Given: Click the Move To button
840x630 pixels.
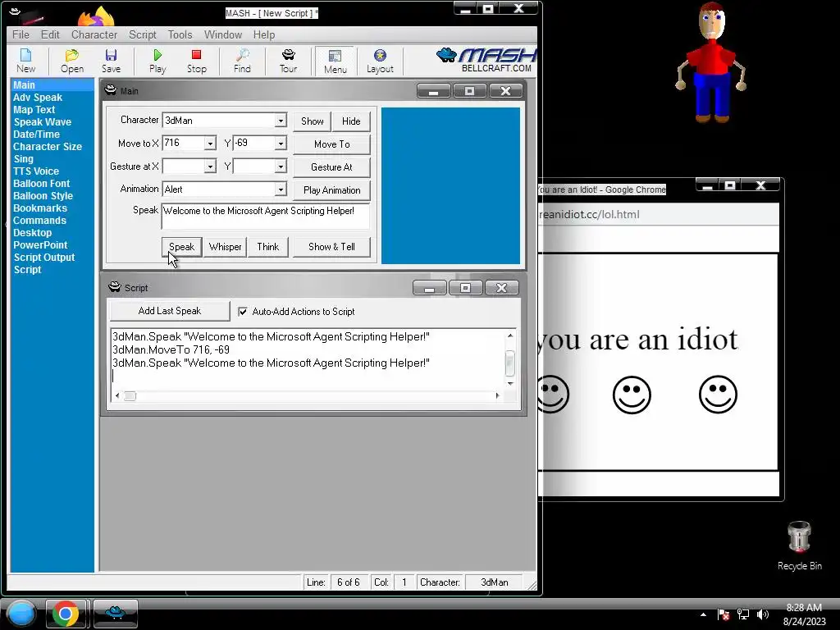Looking at the screenshot, I should coord(331,144).
